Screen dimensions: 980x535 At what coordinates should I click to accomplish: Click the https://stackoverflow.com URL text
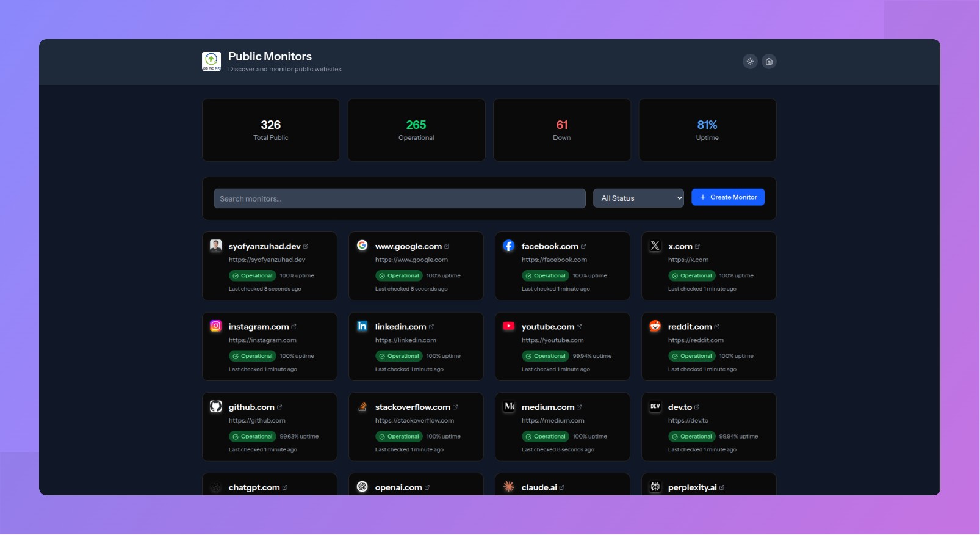pos(414,421)
